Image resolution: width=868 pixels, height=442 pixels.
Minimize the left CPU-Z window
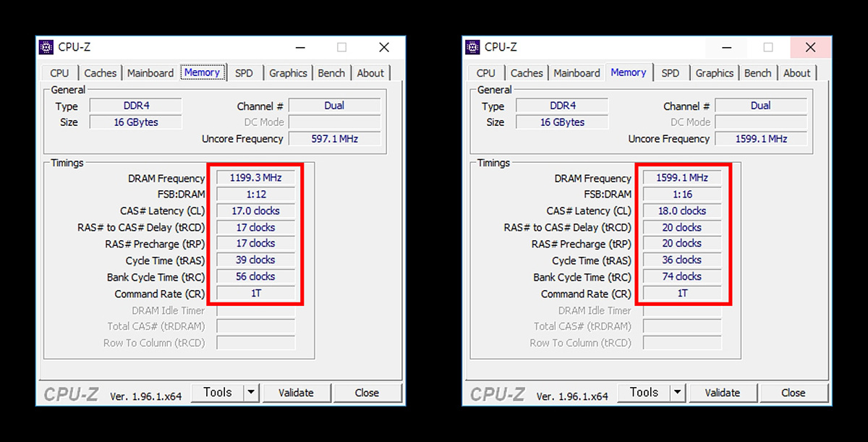[299, 48]
